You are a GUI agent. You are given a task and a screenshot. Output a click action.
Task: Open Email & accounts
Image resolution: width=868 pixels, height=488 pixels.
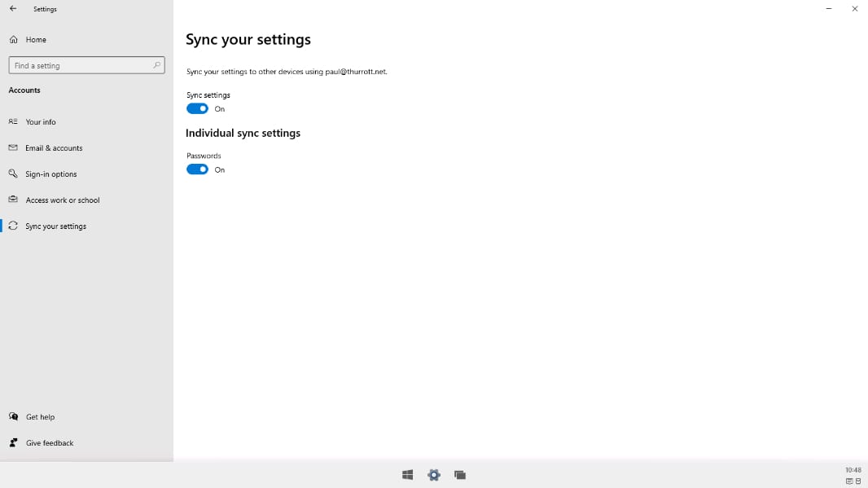click(86, 148)
